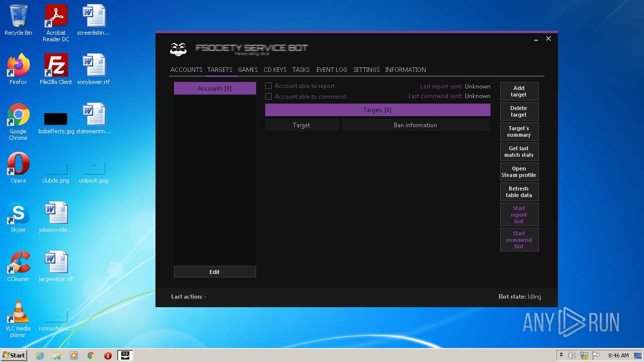Go to the TASKS tab

click(301, 70)
